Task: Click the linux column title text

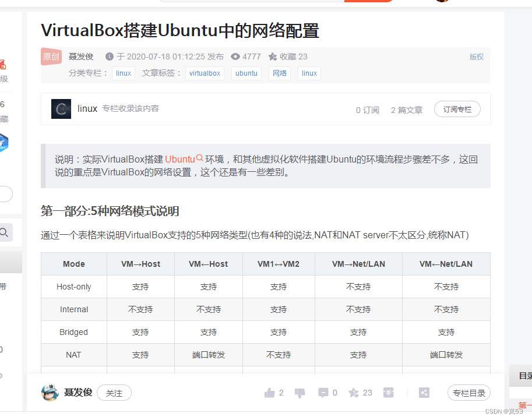Action: pyautogui.click(x=87, y=108)
